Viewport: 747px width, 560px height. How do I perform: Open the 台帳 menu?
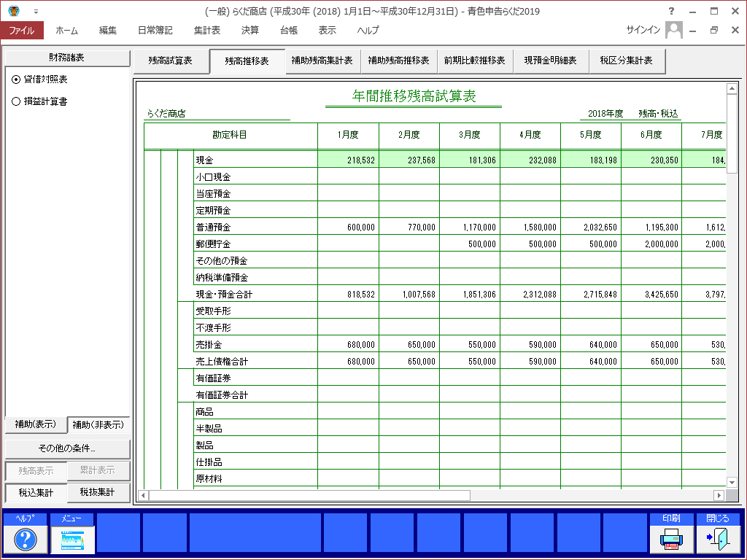[289, 30]
